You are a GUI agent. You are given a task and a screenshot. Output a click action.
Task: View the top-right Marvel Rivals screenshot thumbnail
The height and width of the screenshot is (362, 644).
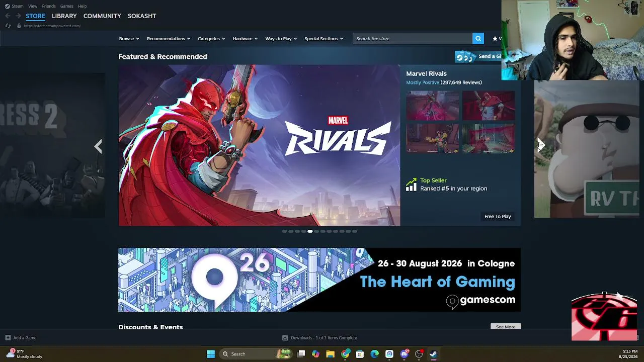coord(489,106)
